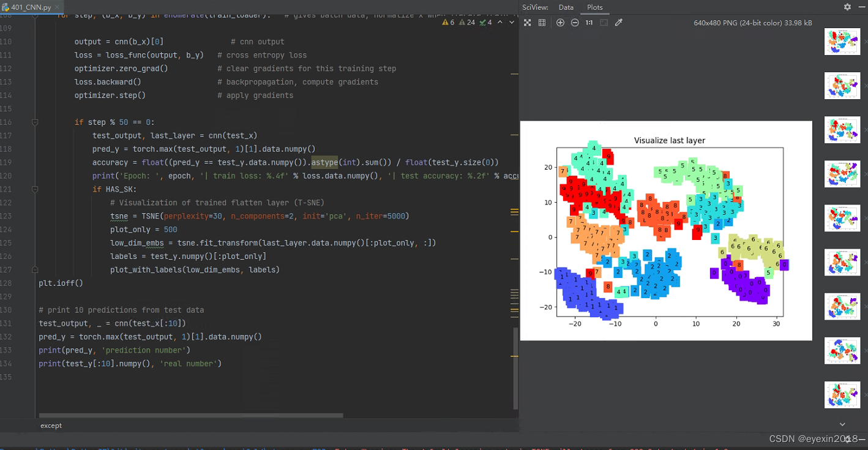Click 'optimizer.step()' in the code
Image resolution: width=868 pixels, height=450 pixels.
point(110,96)
